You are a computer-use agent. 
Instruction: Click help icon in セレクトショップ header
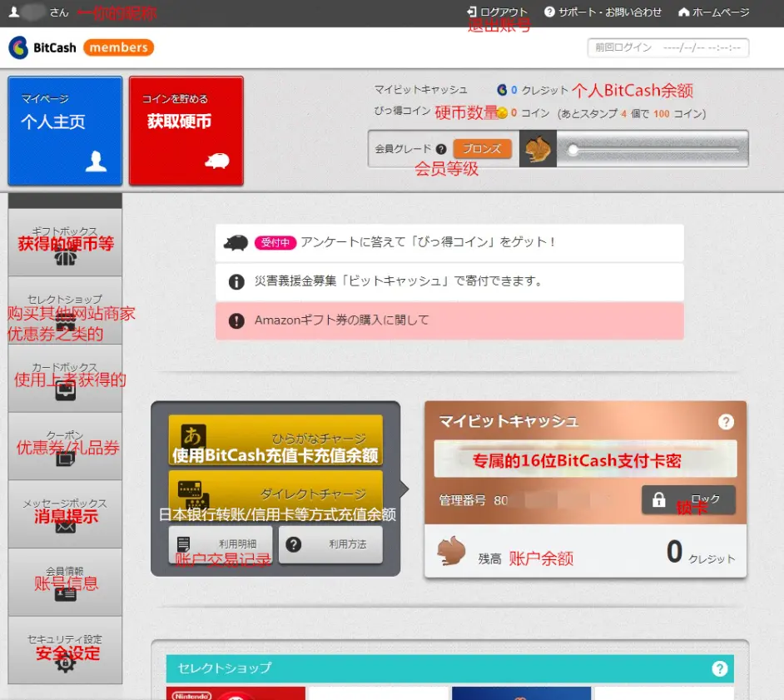click(x=720, y=668)
